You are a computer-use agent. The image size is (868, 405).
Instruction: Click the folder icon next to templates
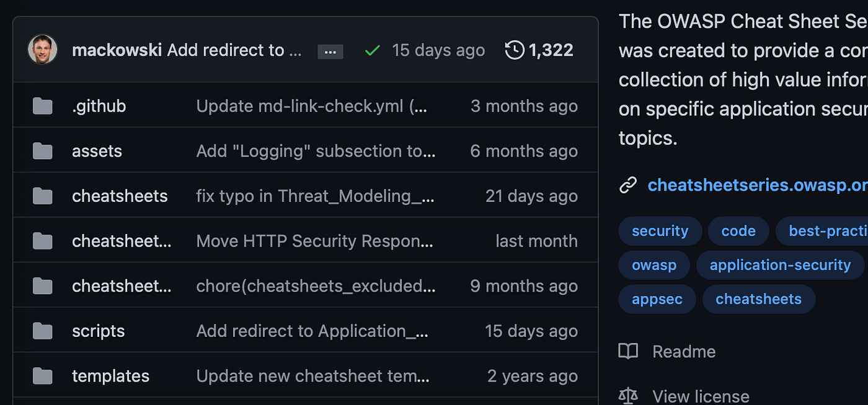coord(42,375)
